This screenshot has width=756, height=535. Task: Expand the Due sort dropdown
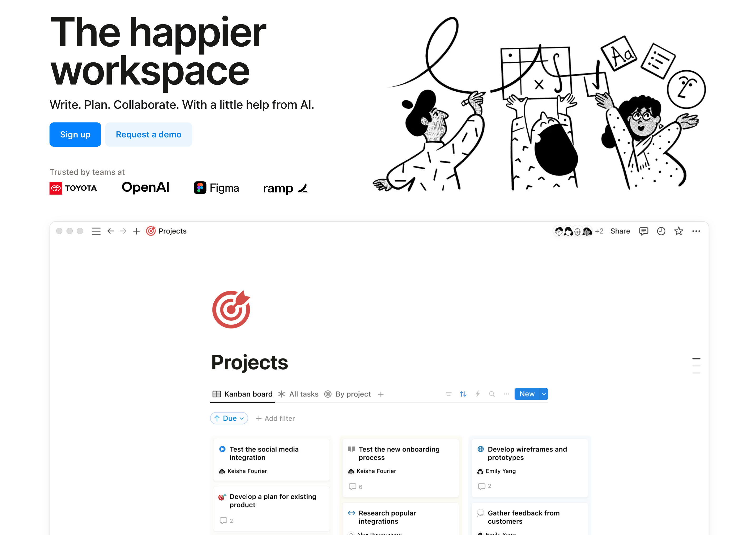[229, 418]
